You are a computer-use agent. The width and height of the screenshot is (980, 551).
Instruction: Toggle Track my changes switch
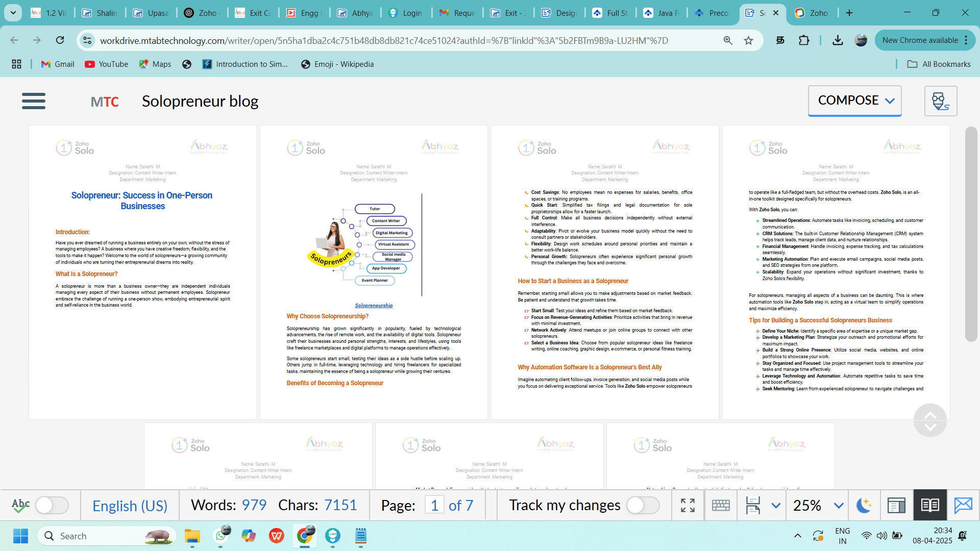click(x=643, y=506)
